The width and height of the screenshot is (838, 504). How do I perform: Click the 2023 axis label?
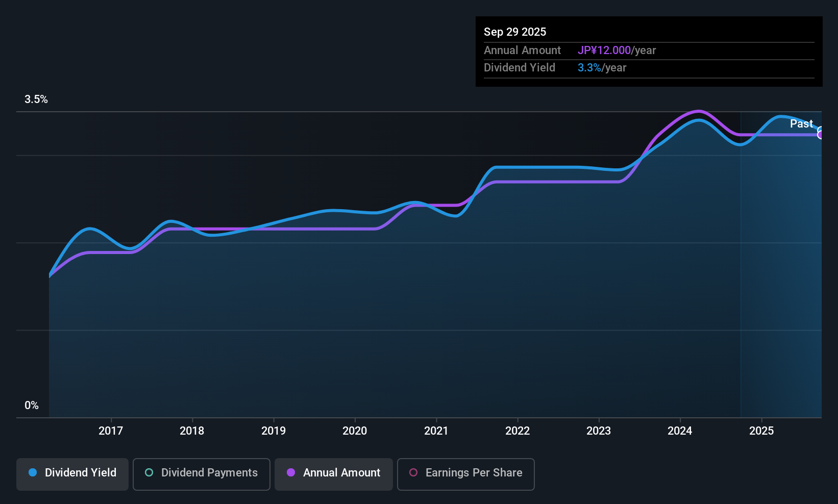(x=599, y=431)
